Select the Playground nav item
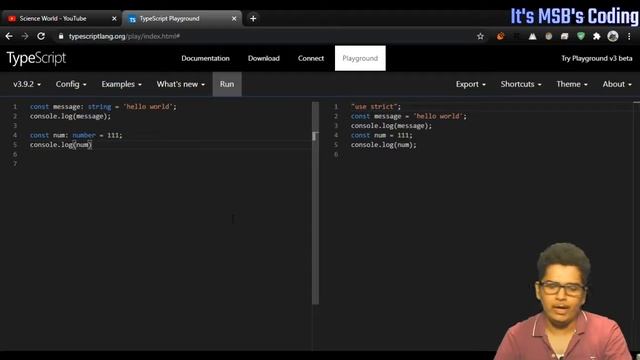 [360, 58]
